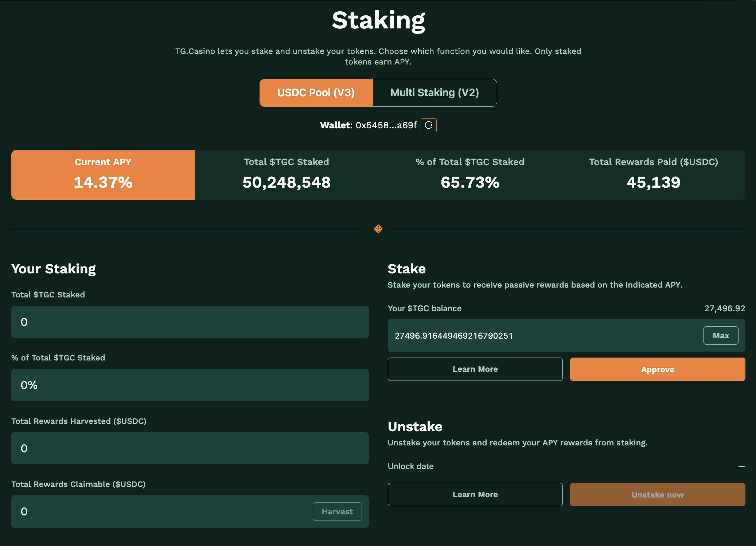Click your Total $TGC Staked field
The height and width of the screenshot is (546, 756).
click(190, 322)
